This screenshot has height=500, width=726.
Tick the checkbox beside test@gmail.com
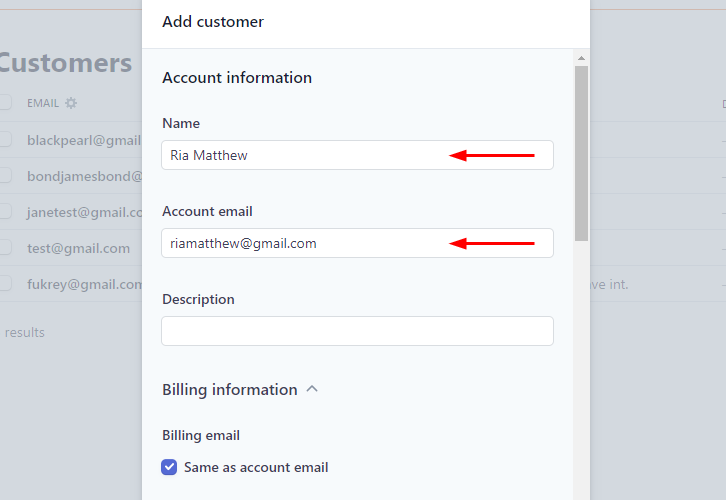point(5,247)
